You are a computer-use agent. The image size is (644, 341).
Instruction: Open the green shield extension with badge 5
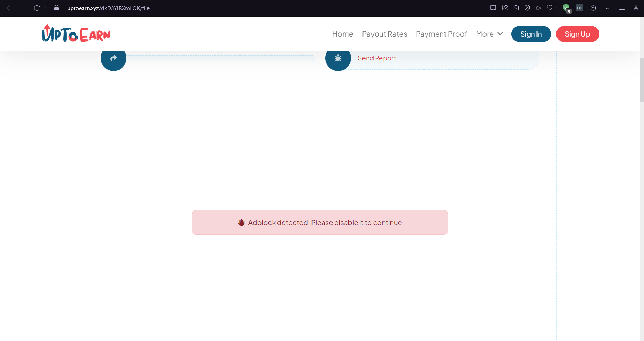pyautogui.click(x=566, y=8)
